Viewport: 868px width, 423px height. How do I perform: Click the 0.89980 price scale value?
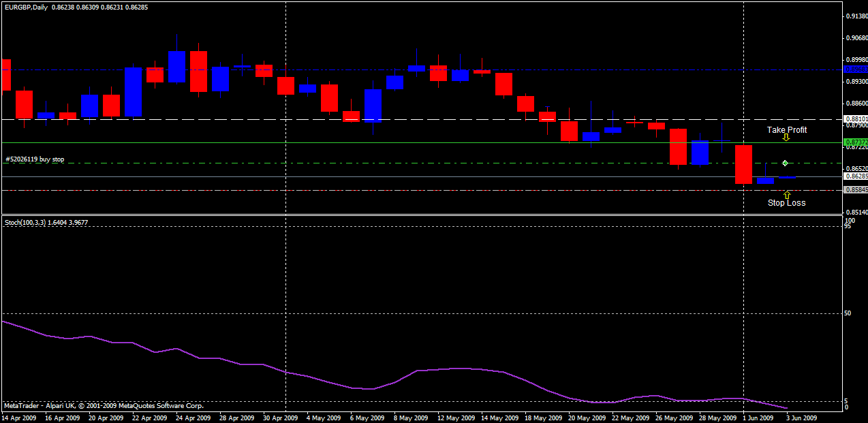point(856,60)
